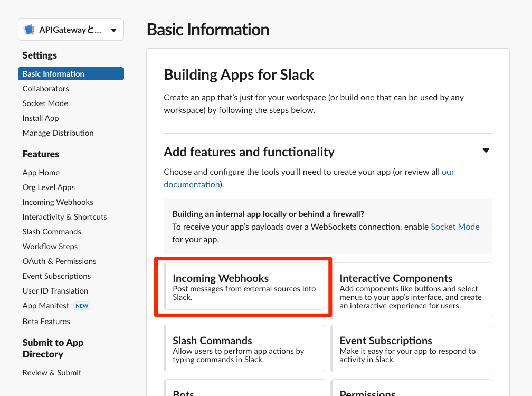Navigate to App Home feature
The image size is (532, 396).
coord(41,173)
